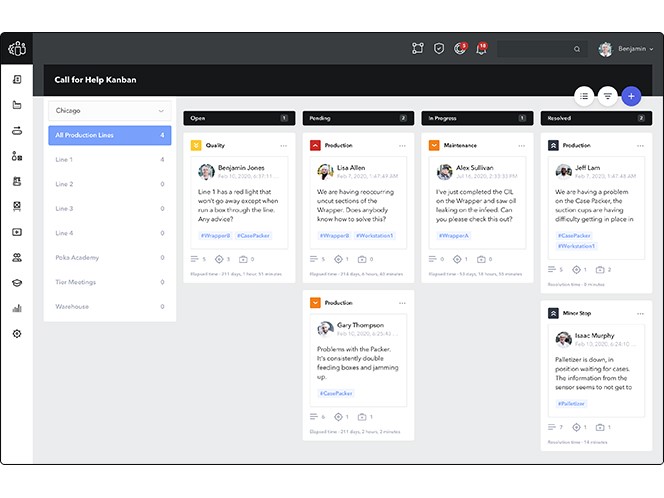The height and width of the screenshot is (498, 664).
Task: Open more options on Minor Stop card
Action: 640,314
